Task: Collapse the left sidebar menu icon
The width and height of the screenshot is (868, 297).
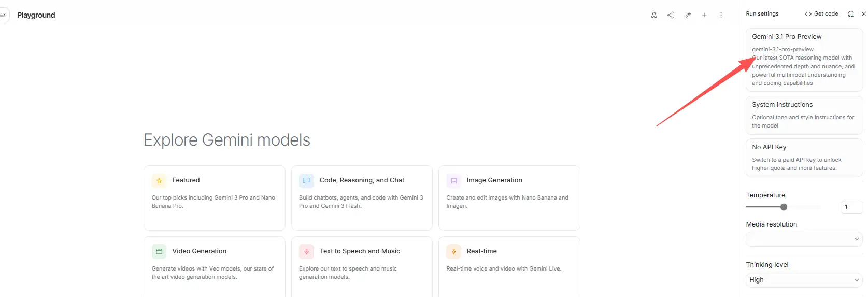Action: coord(3,15)
